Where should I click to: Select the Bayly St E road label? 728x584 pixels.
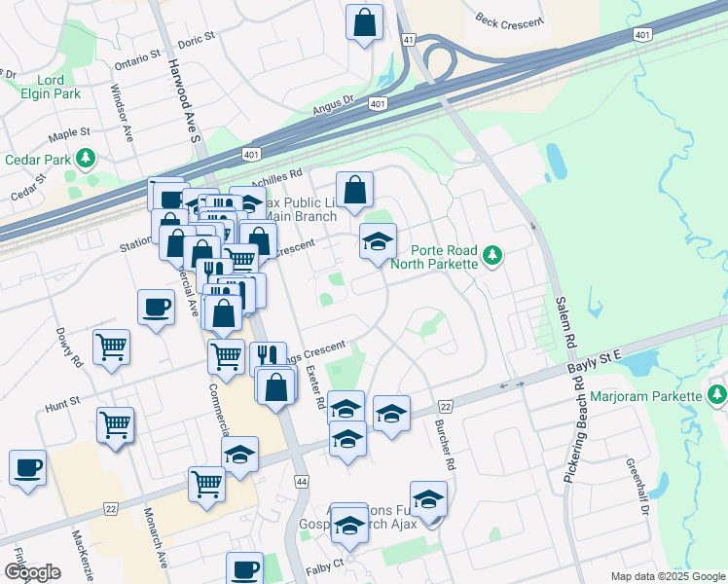pyautogui.click(x=595, y=367)
